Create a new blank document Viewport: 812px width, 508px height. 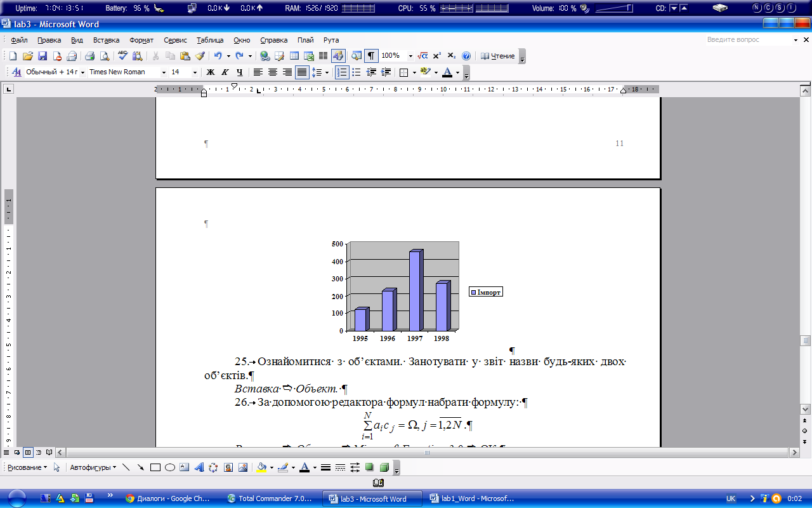pos(13,56)
